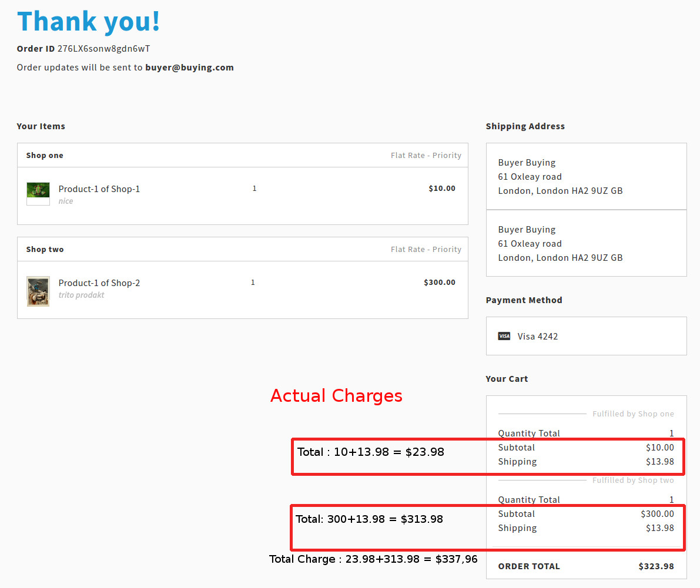Click Flat Rate - Priority for Shop one
This screenshot has height=588, width=700.
[426, 155]
